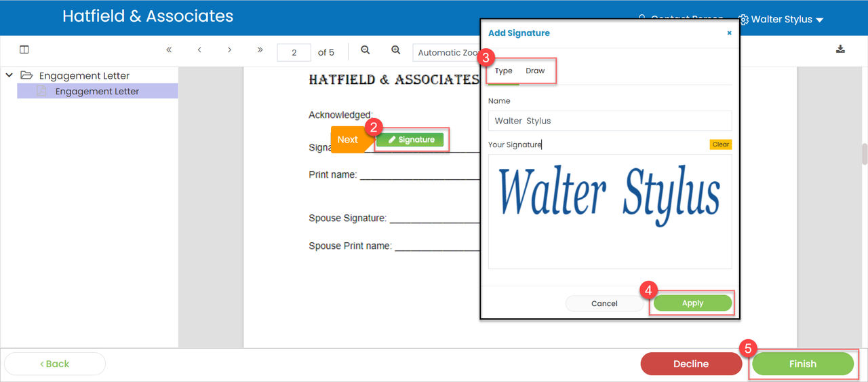Go to previous page arrow
The width and height of the screenshot is (868, 382).
[199, 50]
